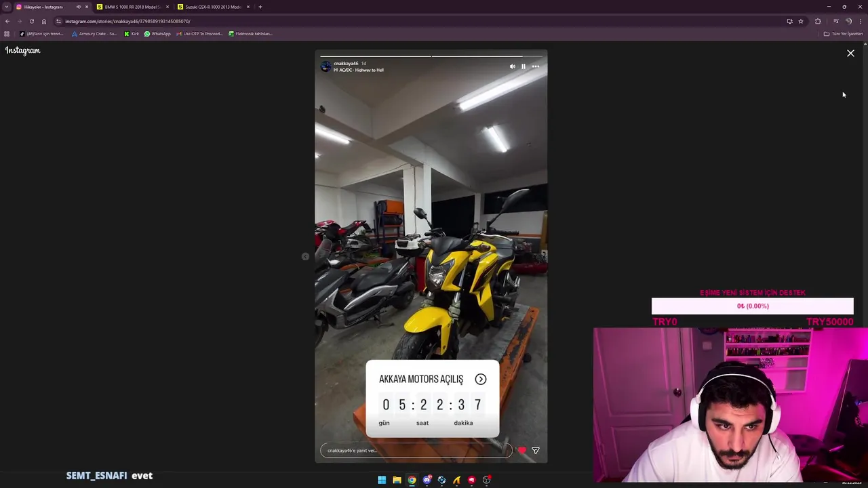Click the story reply input field
Image resolution: width=868 pixels, height=488 pixels.
pyautogui.click(x=416, y=450)
